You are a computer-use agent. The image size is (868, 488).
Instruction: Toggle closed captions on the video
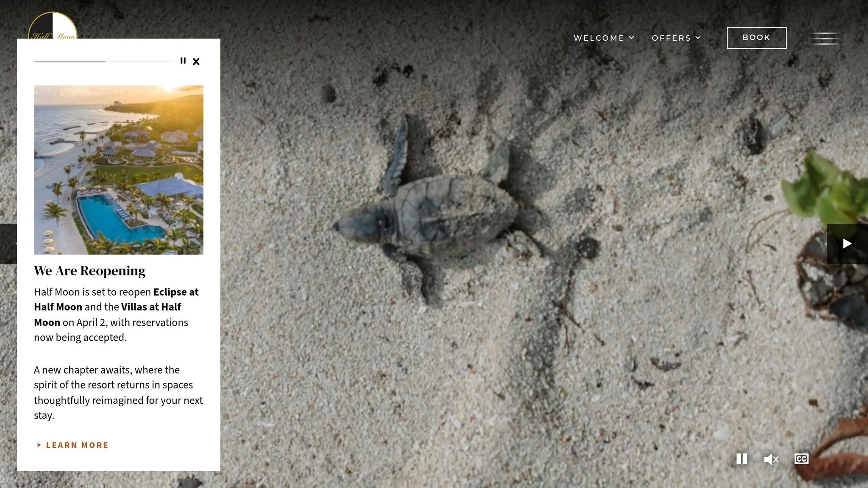click(x=801, y=459)
